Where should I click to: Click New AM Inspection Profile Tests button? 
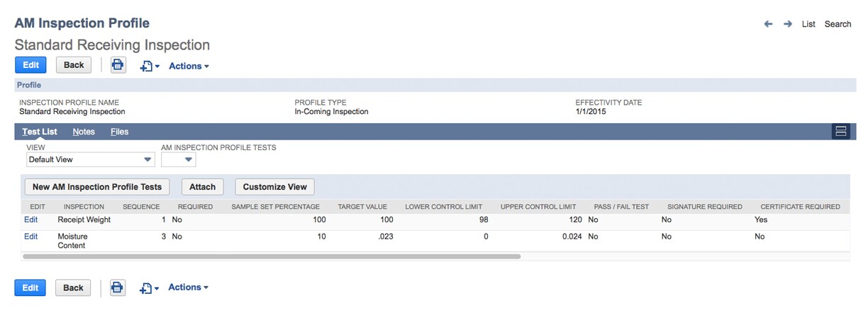coord(97,187)
